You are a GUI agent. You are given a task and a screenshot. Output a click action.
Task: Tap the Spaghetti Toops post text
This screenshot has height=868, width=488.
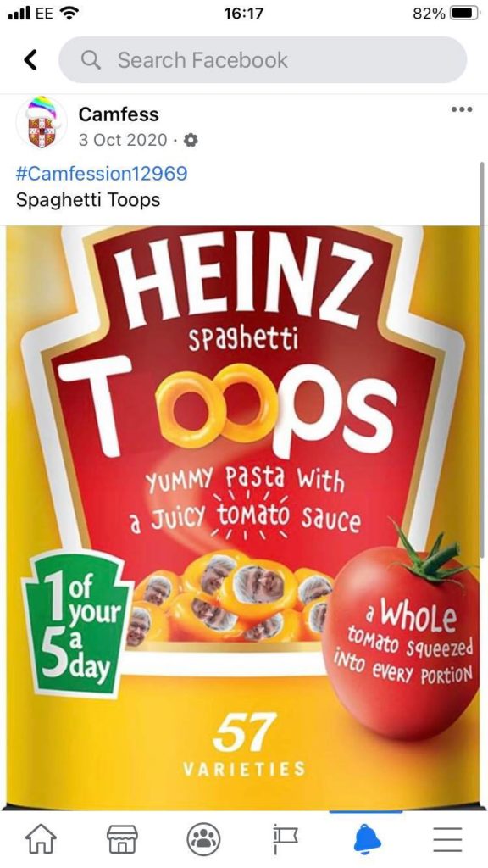(88, 200)
